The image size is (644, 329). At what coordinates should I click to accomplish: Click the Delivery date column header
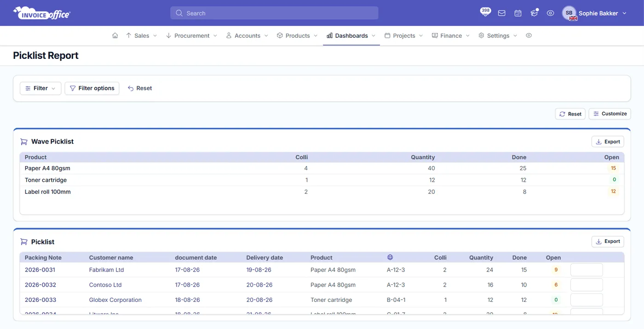tap(264, 258)
